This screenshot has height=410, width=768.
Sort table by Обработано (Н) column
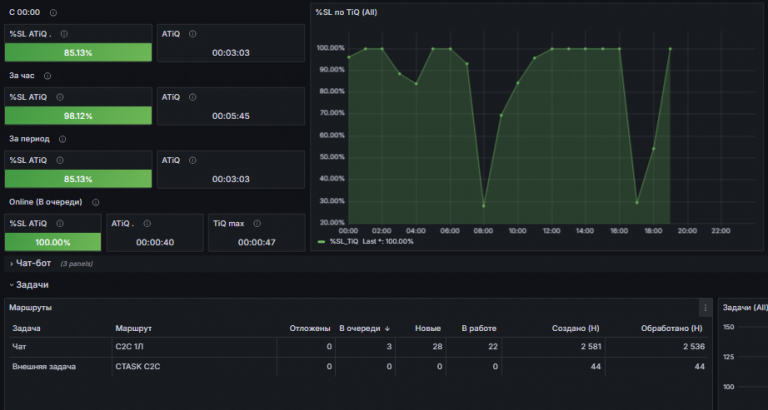pyautogui.click(x=672, y=329)
